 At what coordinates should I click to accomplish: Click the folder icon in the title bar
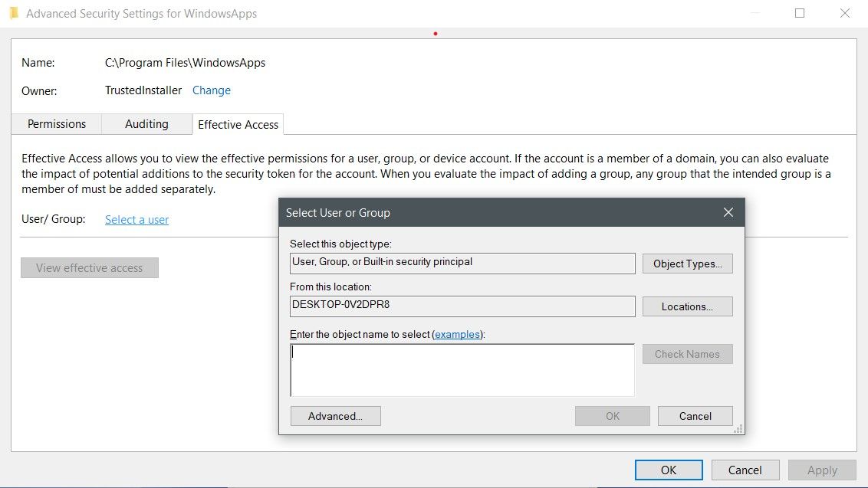point(14,13)
